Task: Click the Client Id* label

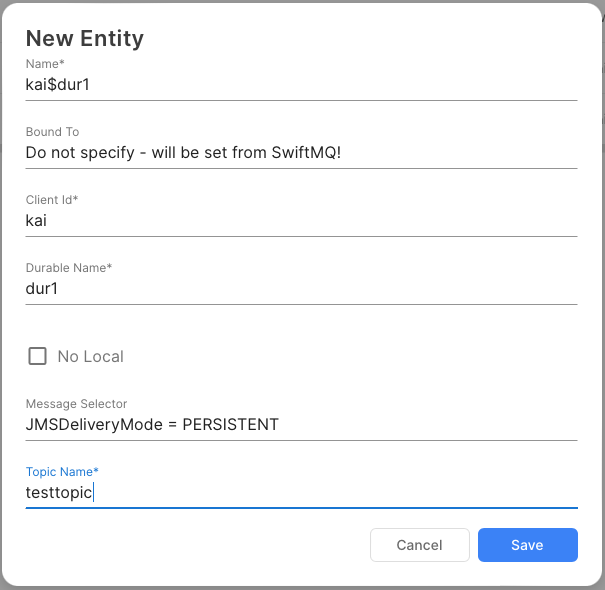Action: point(52,200)
